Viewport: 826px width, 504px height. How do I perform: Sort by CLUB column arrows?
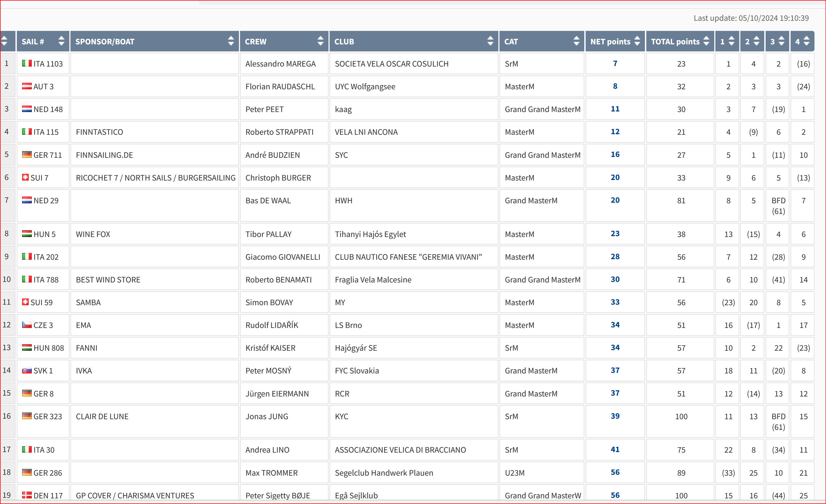tap(490, 41)
